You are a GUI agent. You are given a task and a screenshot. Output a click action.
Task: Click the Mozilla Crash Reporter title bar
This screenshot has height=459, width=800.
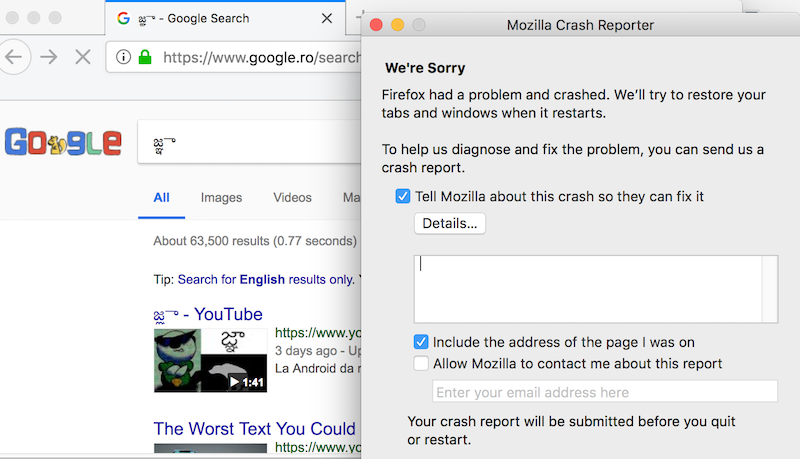click(x=580, y=25)
